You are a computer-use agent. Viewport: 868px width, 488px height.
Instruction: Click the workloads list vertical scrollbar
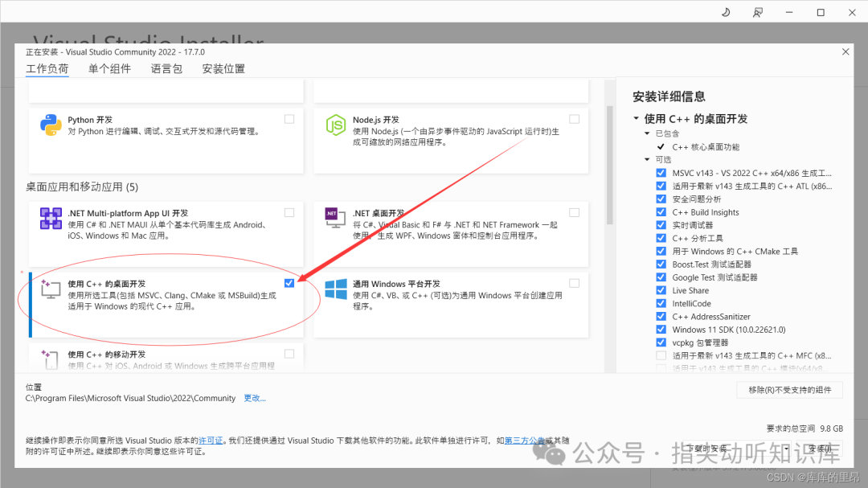coord(609,165)
